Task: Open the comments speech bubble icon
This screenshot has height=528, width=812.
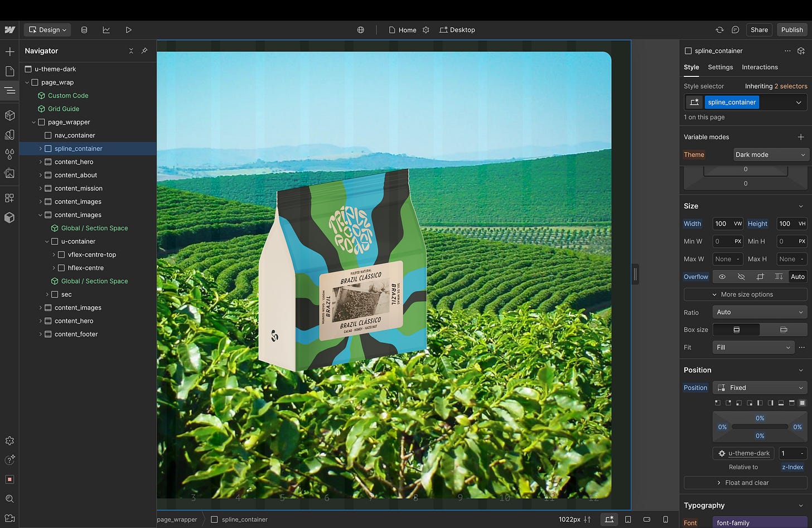Action: (736, 30)
